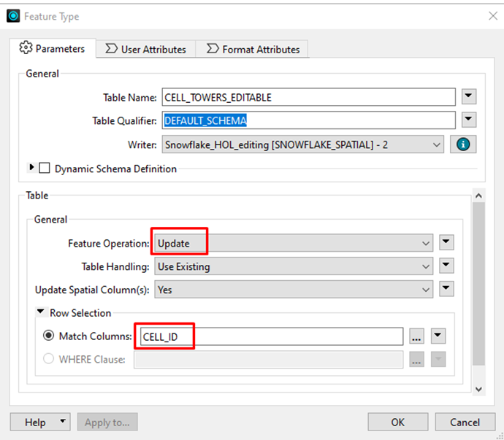Open the Table Handling dropdown
Screen dimensions: 504x440
point(293,266)
